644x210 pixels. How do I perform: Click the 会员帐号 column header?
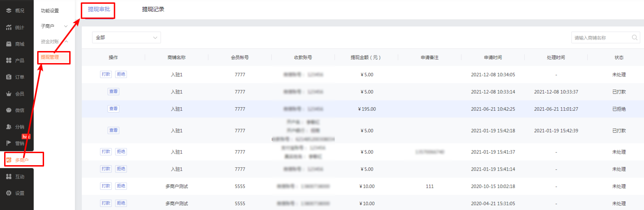pos(240,58)
